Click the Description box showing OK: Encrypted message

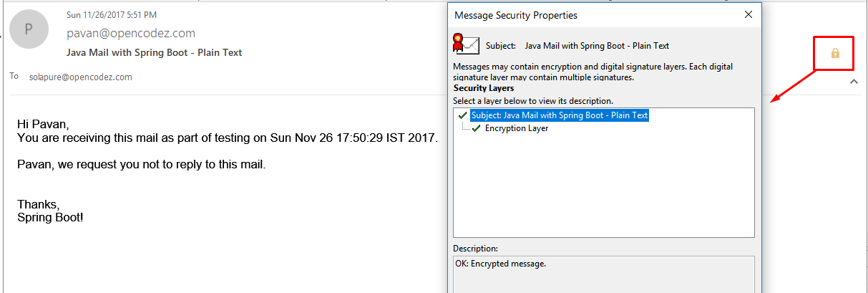click(x=604, y=274)
